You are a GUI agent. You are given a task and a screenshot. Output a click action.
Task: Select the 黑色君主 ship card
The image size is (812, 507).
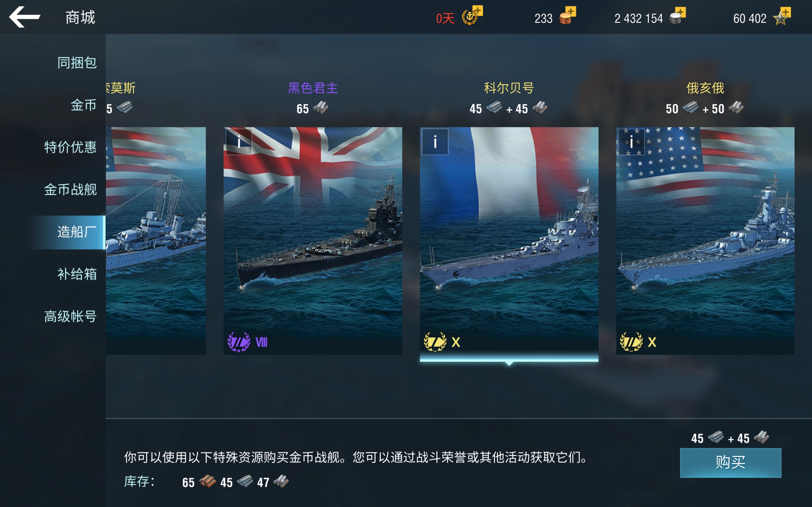tap(313, 241)
